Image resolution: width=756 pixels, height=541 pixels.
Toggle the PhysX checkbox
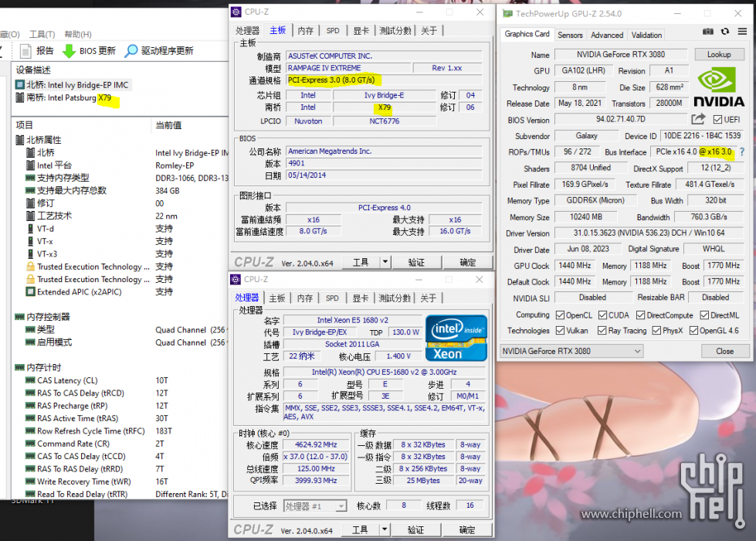point(656,331)
